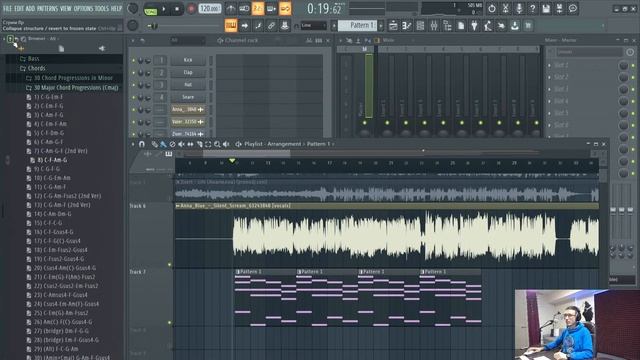
Task: Click the render/export audio icon
Action: pos(559,8)
